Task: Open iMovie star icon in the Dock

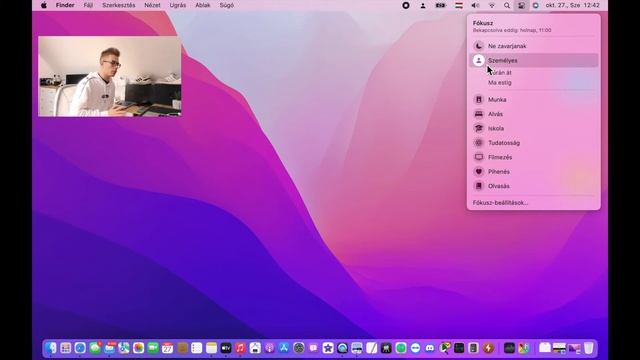Action: 328,348
